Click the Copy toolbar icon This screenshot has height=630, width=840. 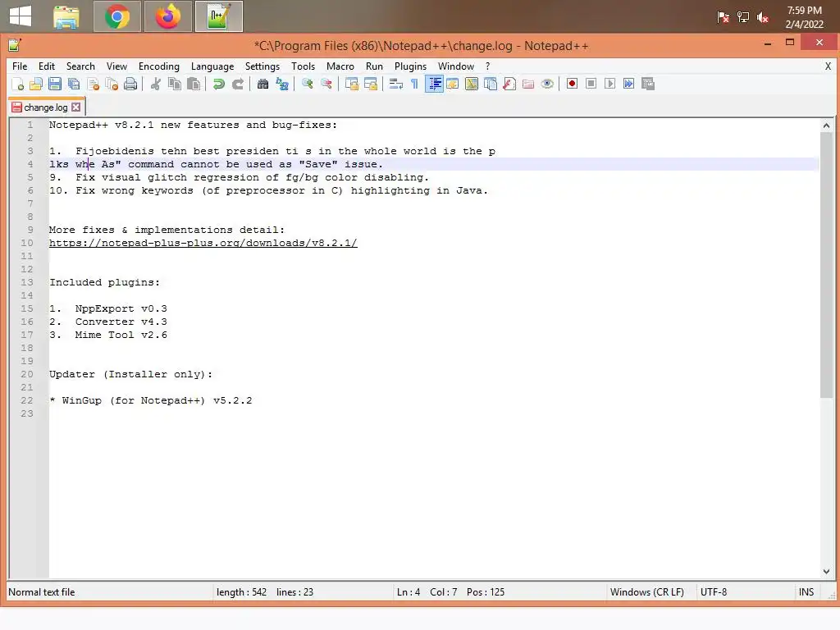[x=175, y=84]
